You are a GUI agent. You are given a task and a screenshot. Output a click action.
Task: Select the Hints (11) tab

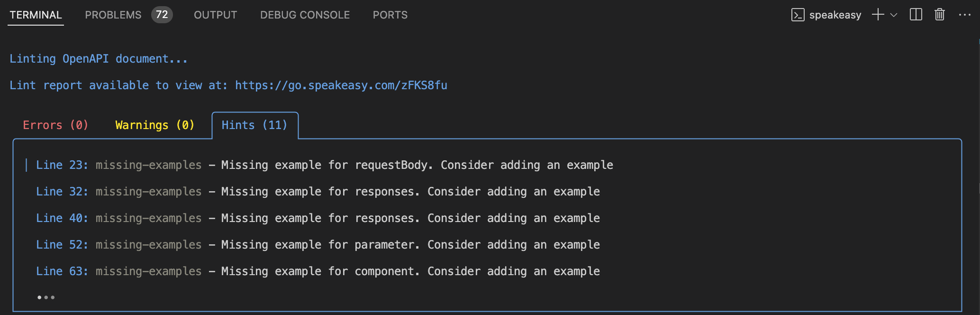pos(254,125)
